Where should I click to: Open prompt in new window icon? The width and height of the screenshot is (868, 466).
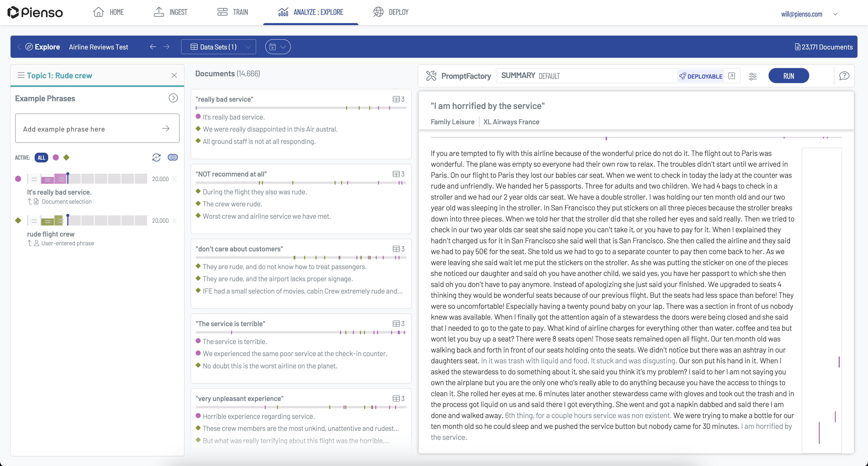(x=732, y=76)
